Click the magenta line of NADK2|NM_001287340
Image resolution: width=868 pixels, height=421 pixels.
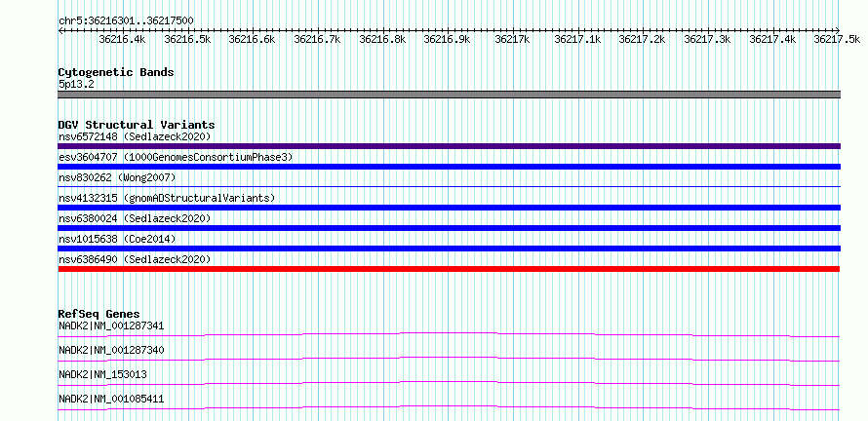click(x=449, y=359)
